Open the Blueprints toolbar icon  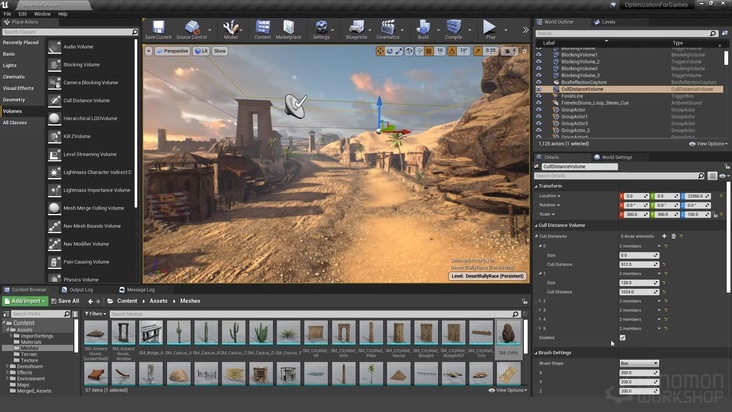356,29
